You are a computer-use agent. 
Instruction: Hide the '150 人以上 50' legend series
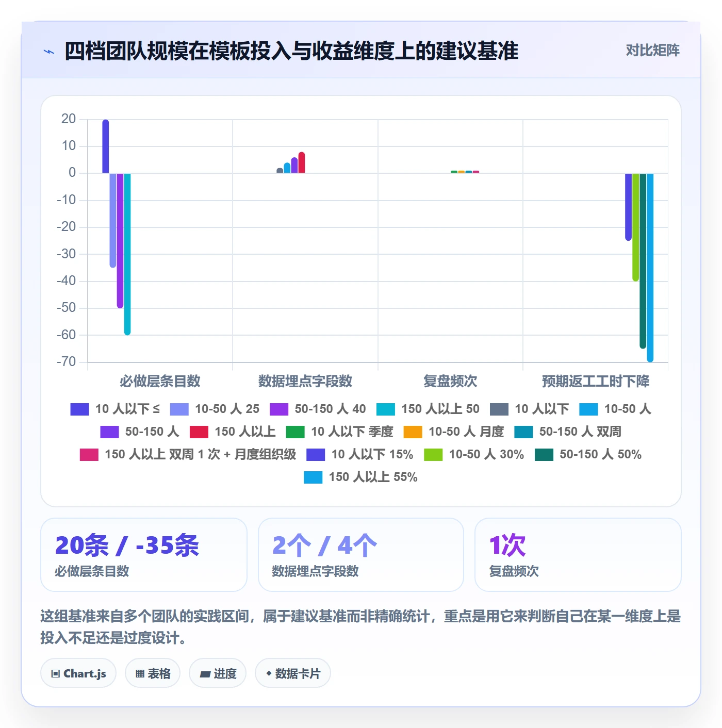pos(428,409)
